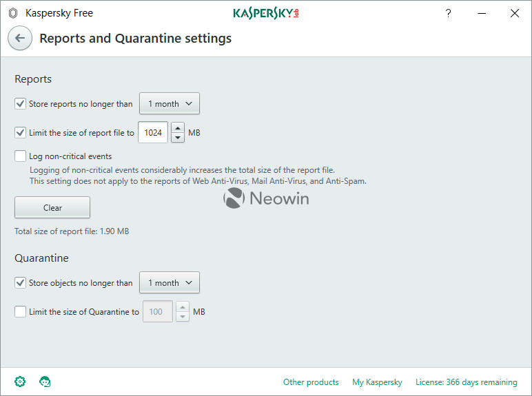
Task: Uncheck Store objects no longer than
Action: [21, 283]
